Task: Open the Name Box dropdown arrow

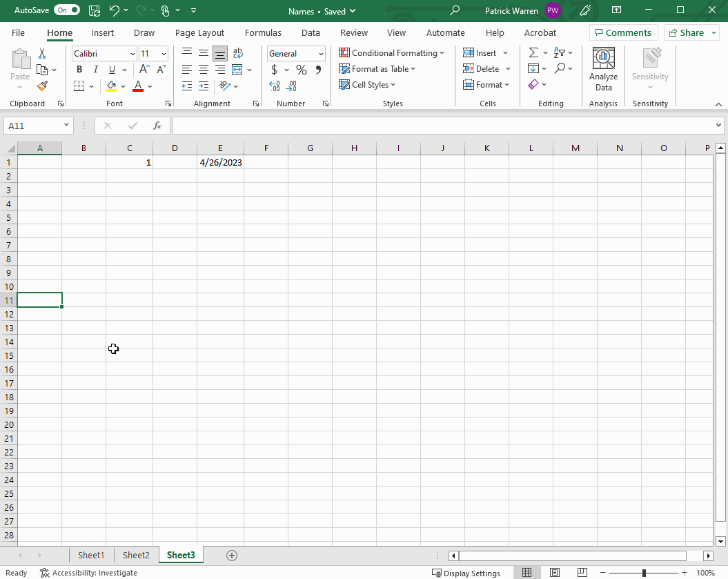Action: 66,126
